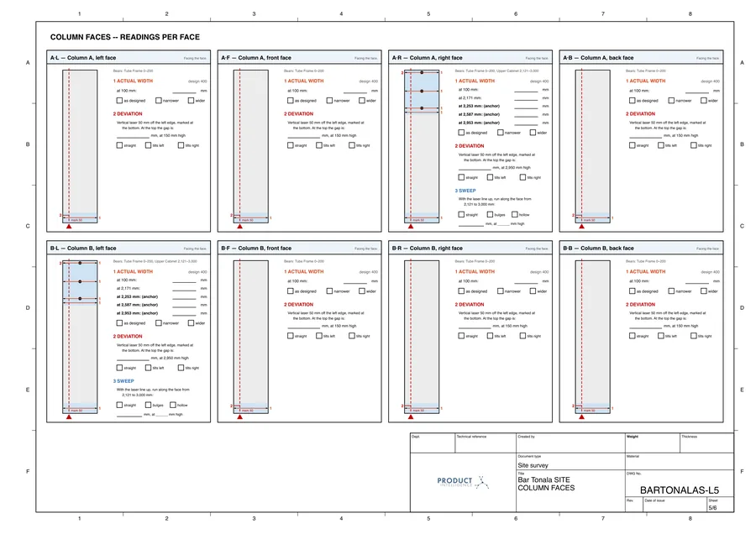Image resolution: width=756 pixels, height=534 pixels.
Task: Click the "2 DEVIATION" heading in A-B panel
Action: 640,113
